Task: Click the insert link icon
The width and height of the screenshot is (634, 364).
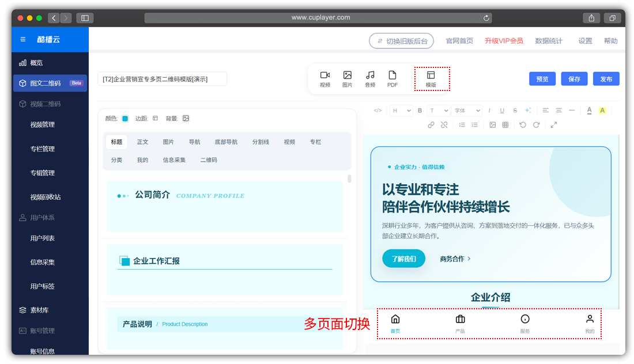Action: tap(431, 125)
